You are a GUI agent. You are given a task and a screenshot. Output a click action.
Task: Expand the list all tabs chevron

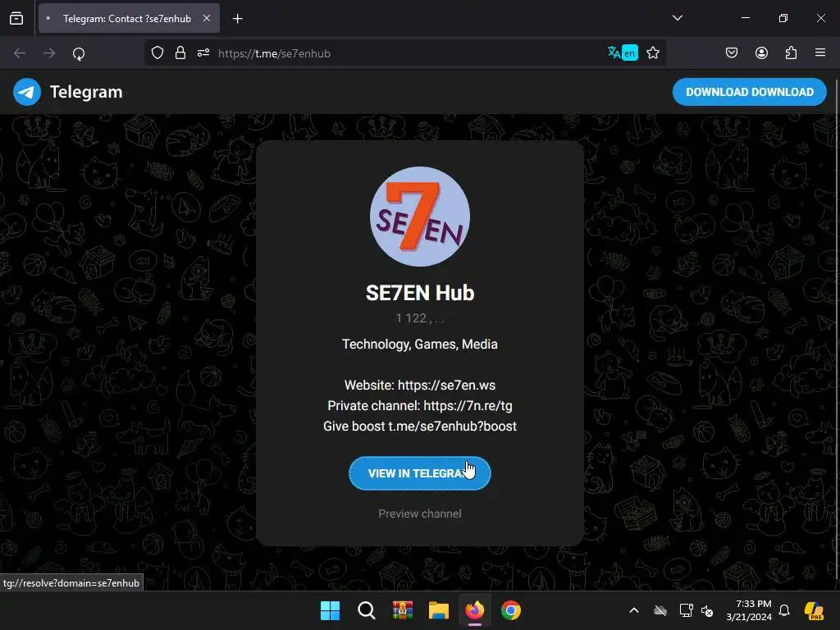(678, 18)
